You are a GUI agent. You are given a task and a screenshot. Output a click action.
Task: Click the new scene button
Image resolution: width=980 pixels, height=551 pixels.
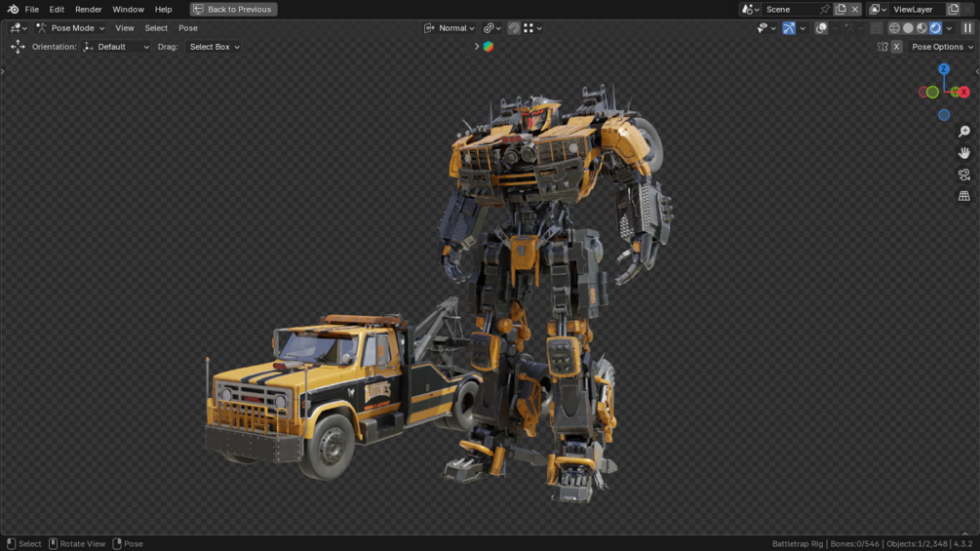[x=841, y=10]
